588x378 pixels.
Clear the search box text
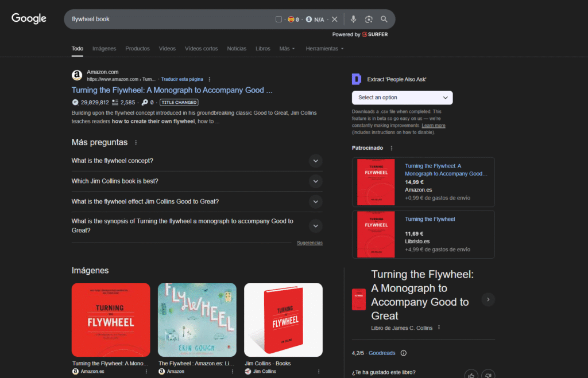pos(335,20)
